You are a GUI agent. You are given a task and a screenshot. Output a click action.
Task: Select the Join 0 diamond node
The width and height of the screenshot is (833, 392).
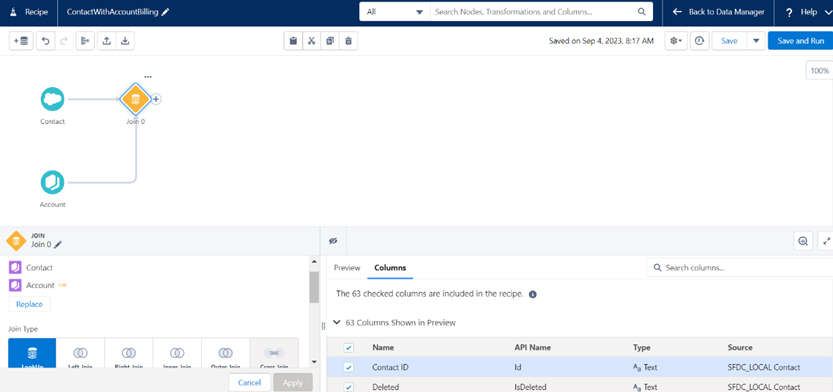(135, 99)
